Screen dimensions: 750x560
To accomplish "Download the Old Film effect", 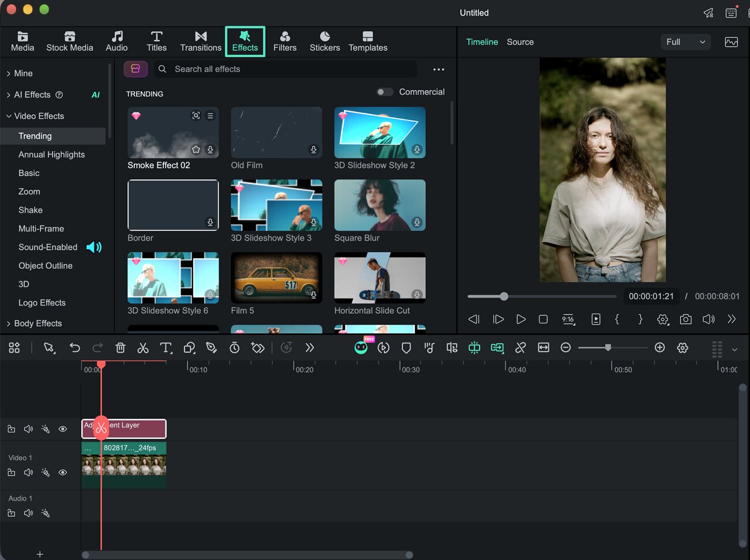I will click(x=313, y=149).
